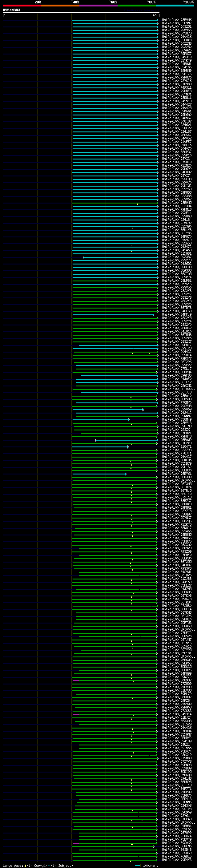Click the orange ~40% identity legend segment
Screen dimensions: 197x868
(60, 6)
